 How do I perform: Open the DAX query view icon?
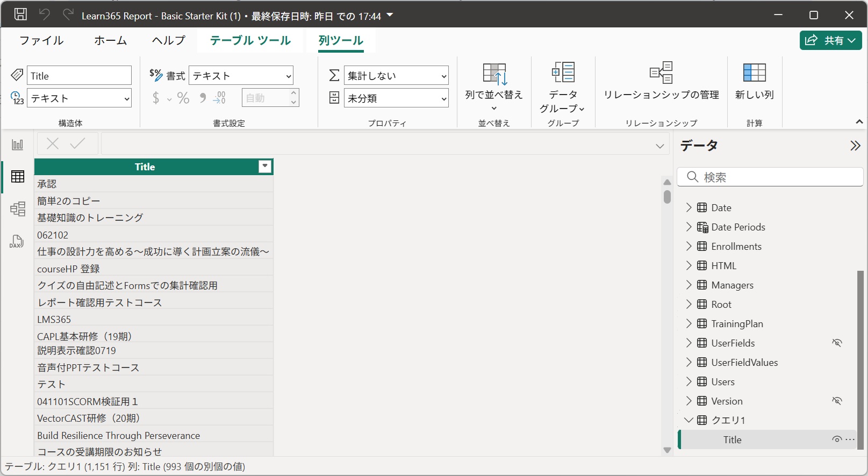[17, 241]
